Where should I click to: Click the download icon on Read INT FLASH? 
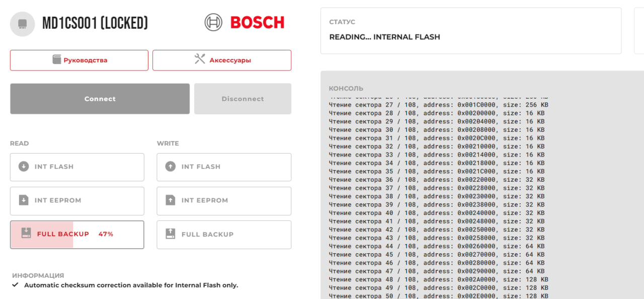click(24, 167)
